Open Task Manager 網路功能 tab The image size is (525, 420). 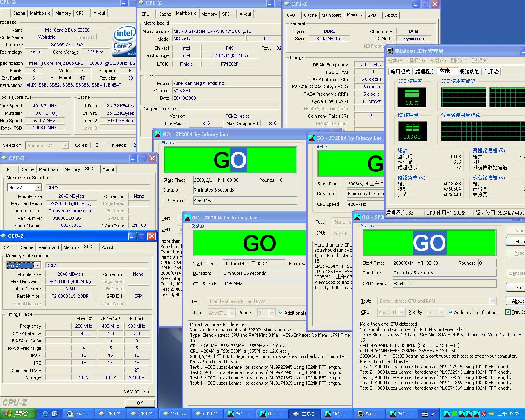[470, 71]
